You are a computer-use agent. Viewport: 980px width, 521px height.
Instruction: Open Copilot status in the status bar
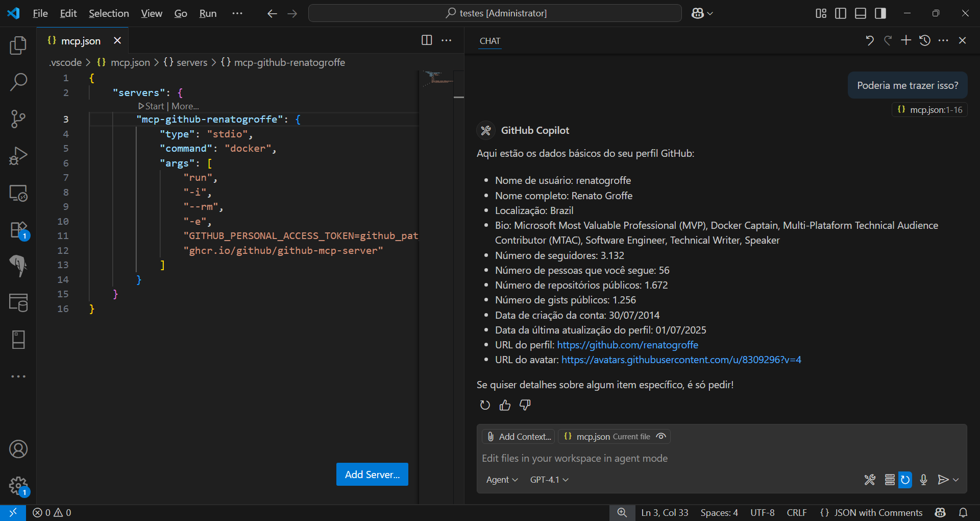coord(940,512)
